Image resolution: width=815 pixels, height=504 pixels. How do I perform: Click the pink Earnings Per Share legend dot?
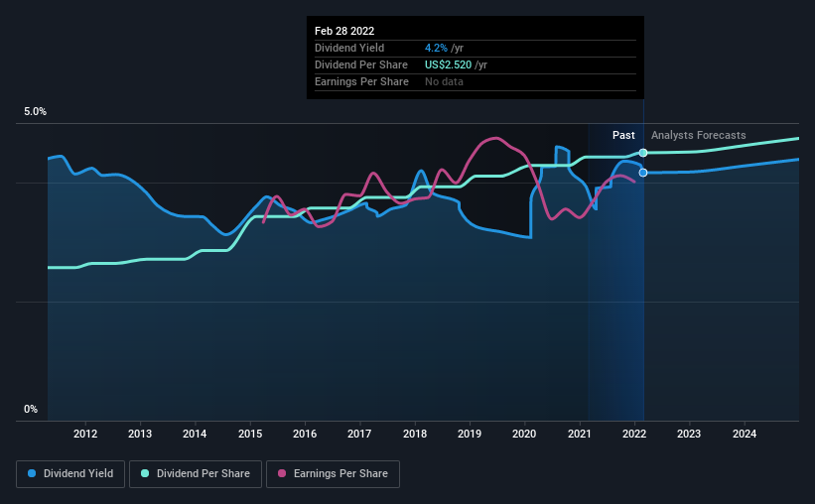pos(282,473)
